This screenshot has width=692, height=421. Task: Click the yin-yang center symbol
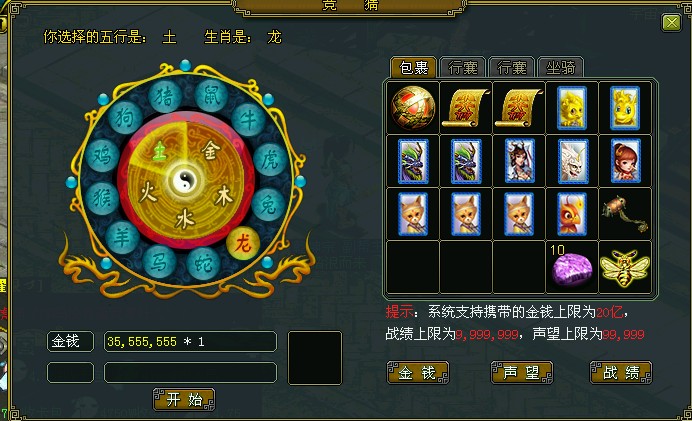pyautogui.click(x=184, y=181)
